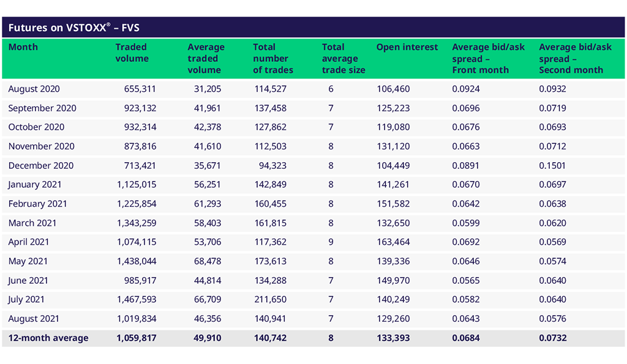Click 'Average bid/ask spread – Second month' header
Viewport: 627px width, 364px height.
coord(575,59)
